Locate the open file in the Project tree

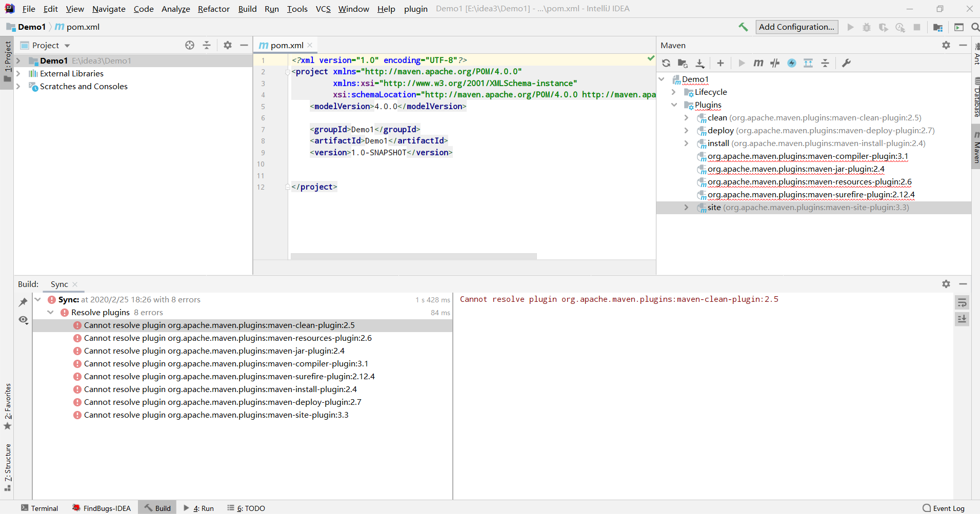(190, 45)
